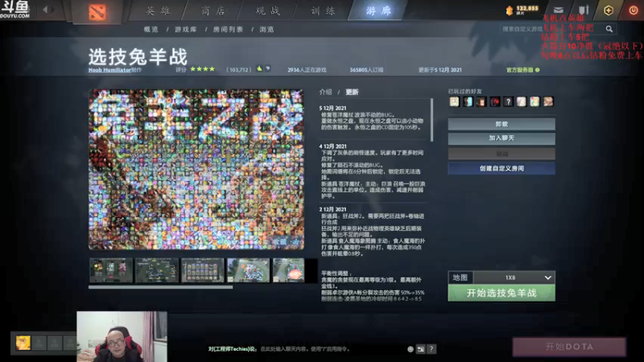Click the large mosaic preview image
The height and width of the screenshot is (362, 644).
196,169
